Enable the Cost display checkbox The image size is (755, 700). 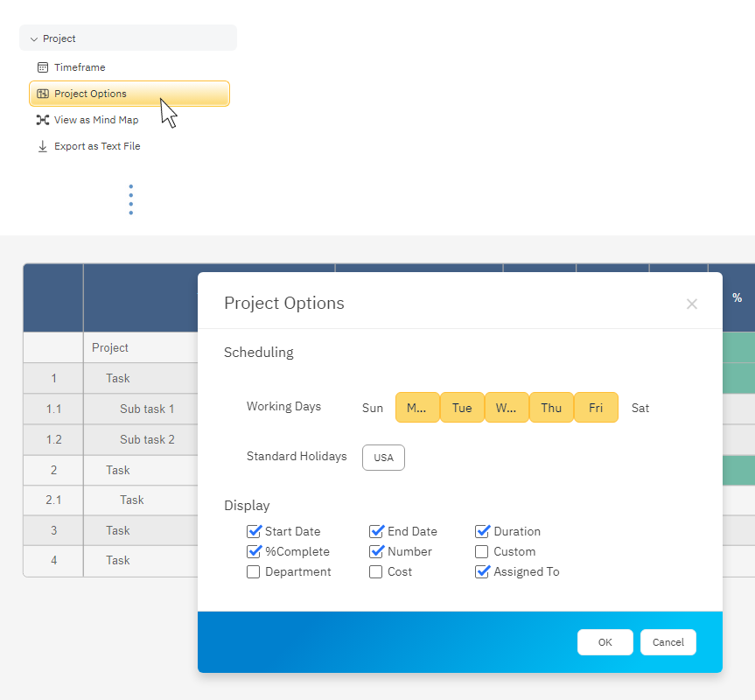375,571
